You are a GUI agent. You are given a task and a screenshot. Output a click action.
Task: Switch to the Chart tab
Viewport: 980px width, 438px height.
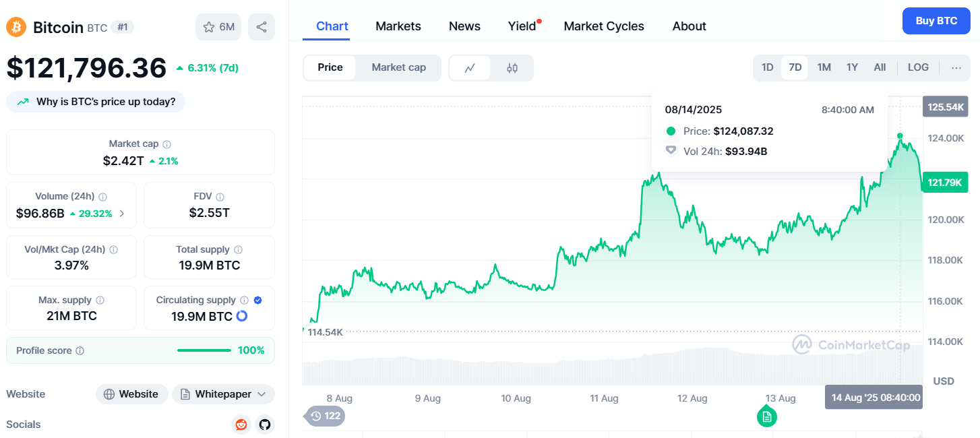pyautogui.click(x=332, y=26)
